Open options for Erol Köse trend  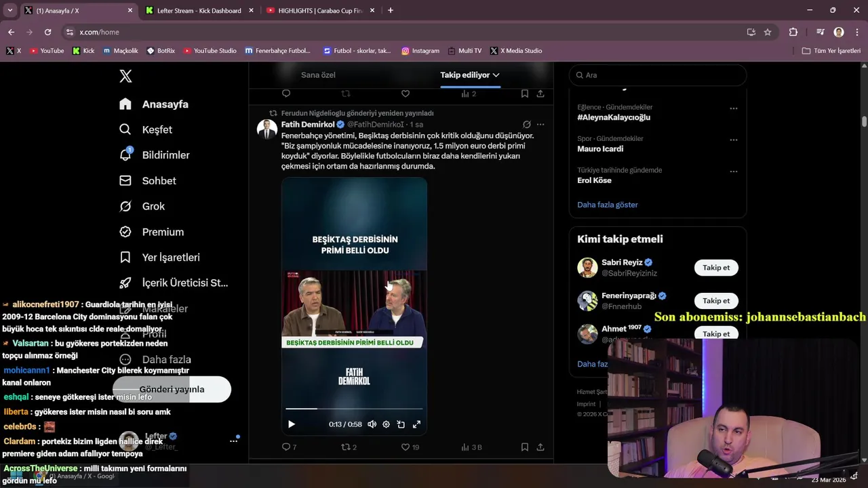[x=733, y=171]
